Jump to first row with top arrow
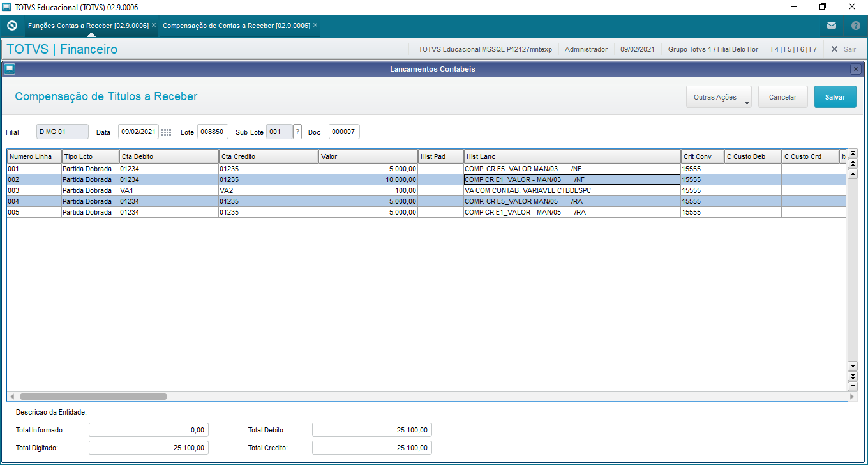This screenshot has height=465, width=868. point(853,153)
